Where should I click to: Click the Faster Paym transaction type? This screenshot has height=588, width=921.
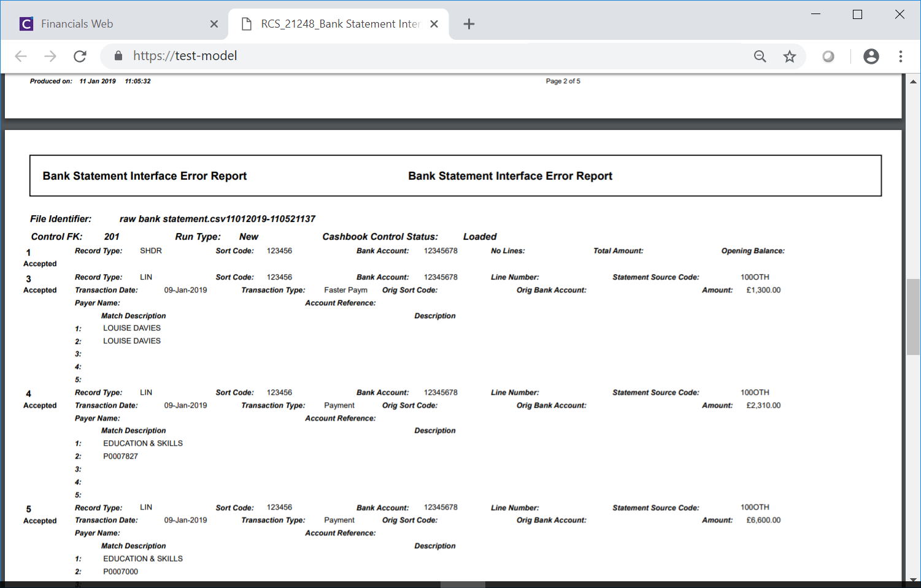click(x=346, y=290)
